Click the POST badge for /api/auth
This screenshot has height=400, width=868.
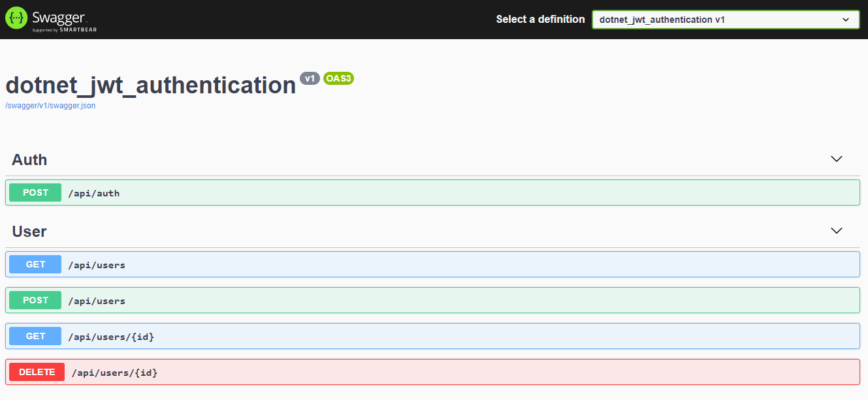tap(35, 192)
